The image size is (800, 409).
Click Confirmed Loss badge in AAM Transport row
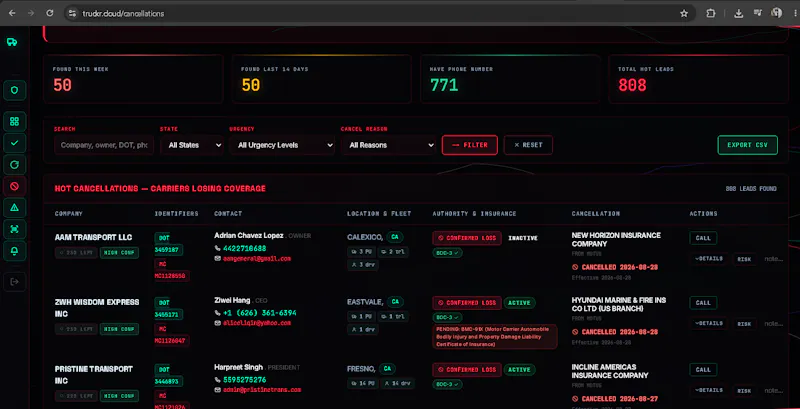tap(467, 238)
